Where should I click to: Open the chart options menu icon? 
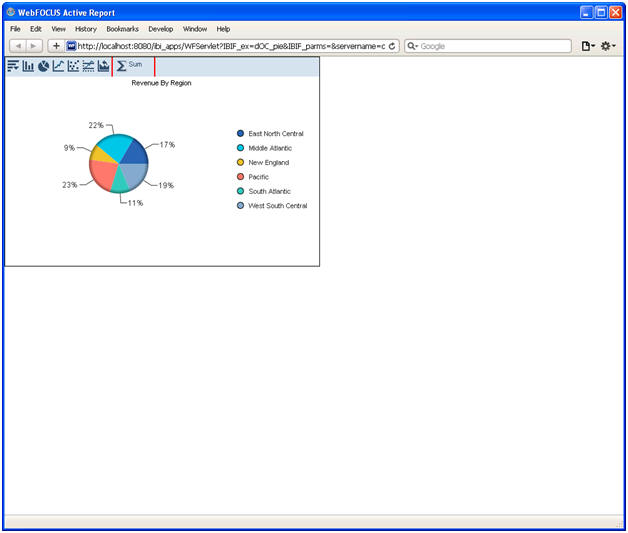[x=13, y=66]
